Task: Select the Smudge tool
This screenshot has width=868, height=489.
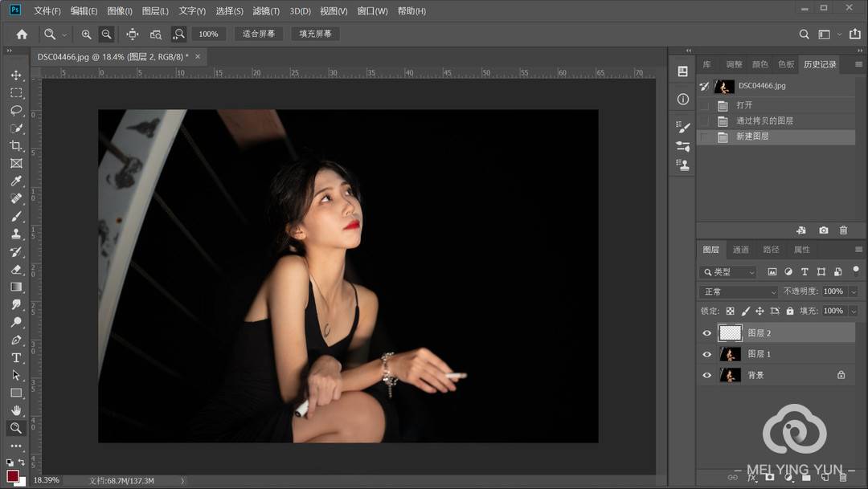Action: coord(16,304)
